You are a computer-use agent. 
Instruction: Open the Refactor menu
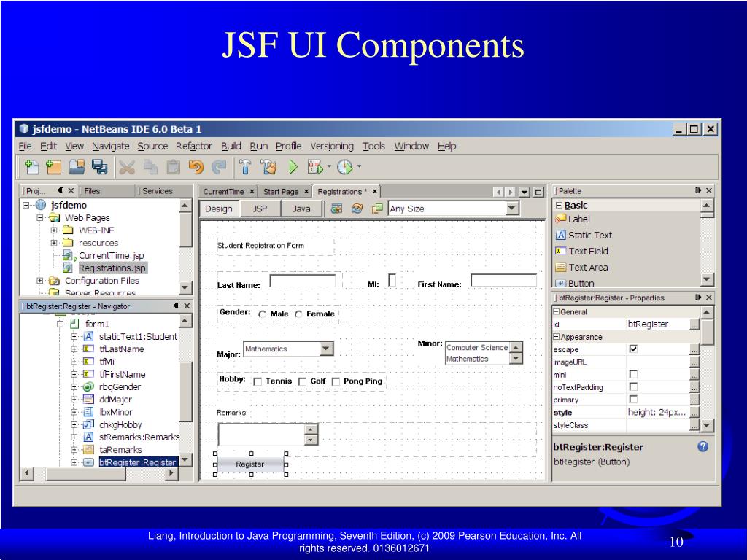[193, 146]
